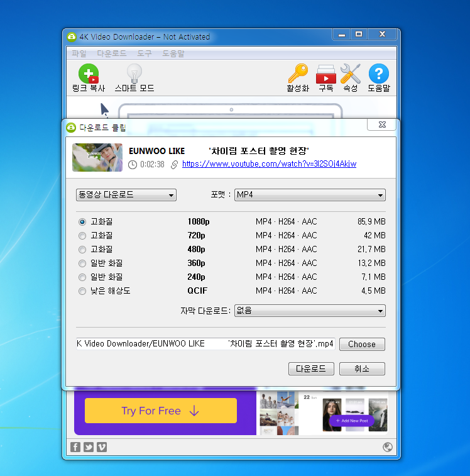Click the Facebook icon in the footer
Screen dimensions: 470x476
click(75, 447)
